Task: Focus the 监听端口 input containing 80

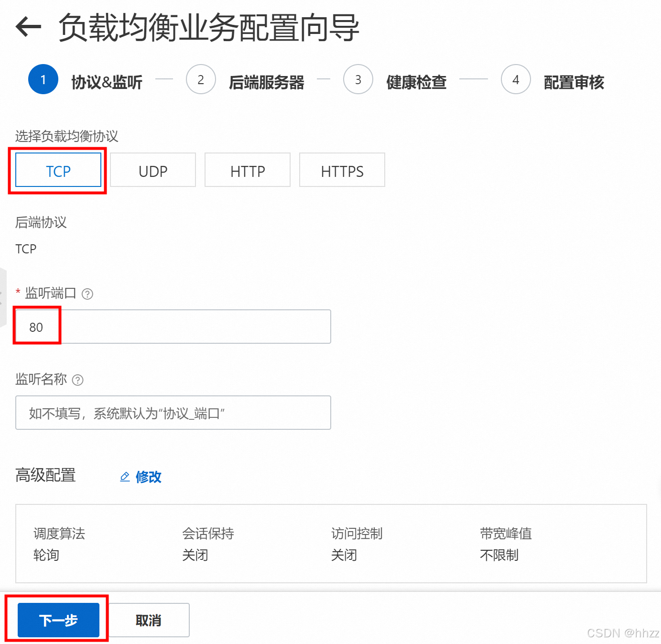Action: point(173,327)
